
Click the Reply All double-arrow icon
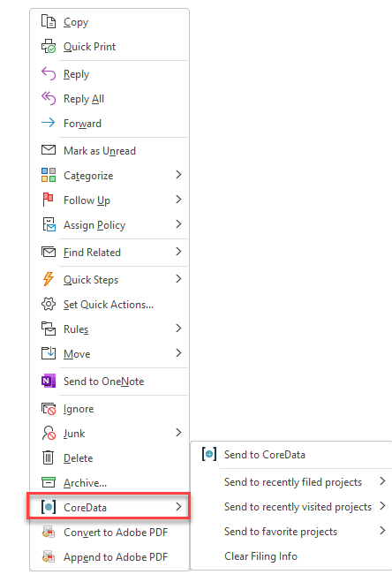pos(49,98)
